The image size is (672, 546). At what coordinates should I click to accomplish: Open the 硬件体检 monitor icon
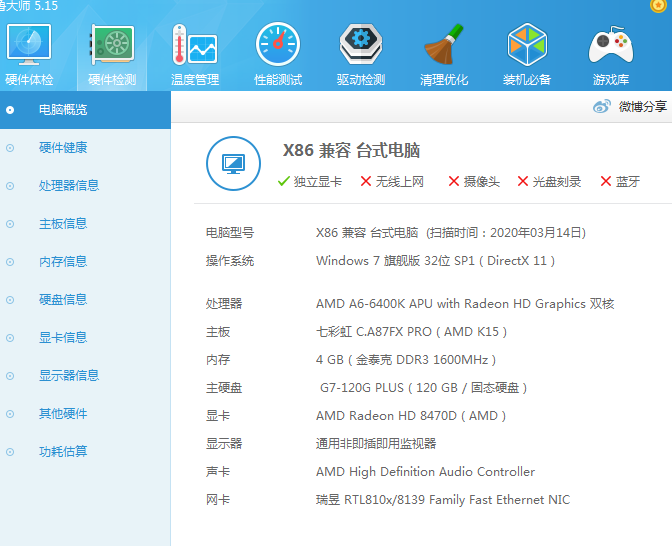pos(29,45)
